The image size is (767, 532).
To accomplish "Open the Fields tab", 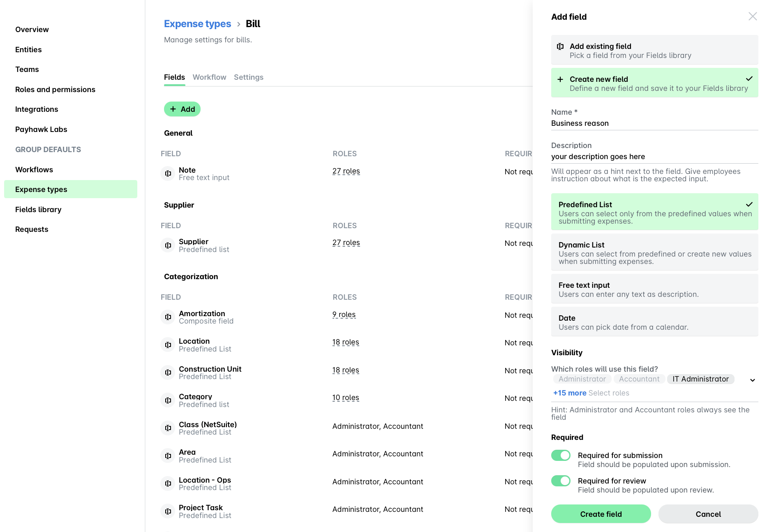I will coord(174,77).
